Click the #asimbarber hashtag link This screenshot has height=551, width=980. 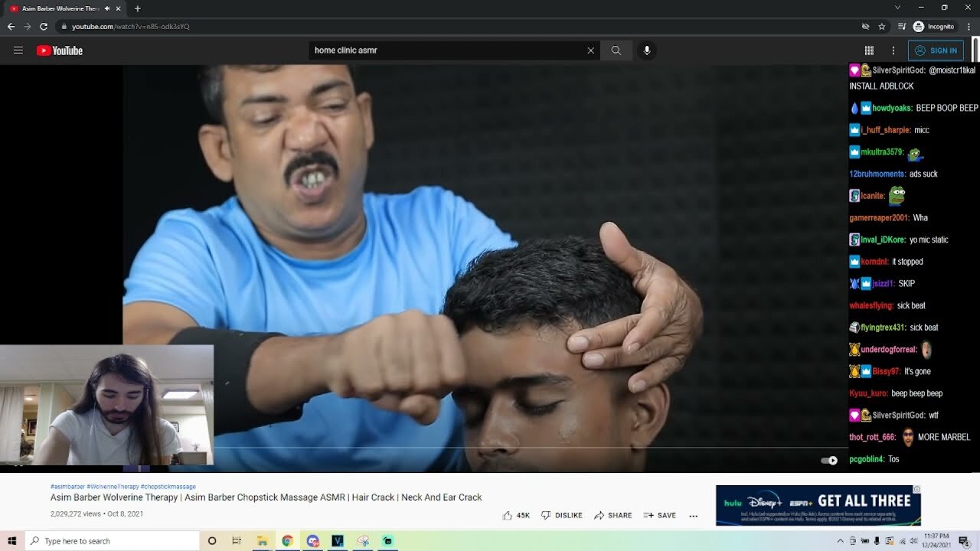67,487
